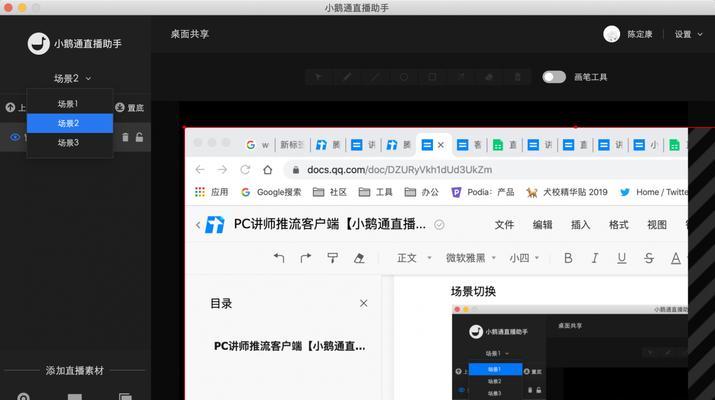The height and width of the screenshot is (400, 715).
Task: Click the browser home icon
Action: (x=268, y=170)
